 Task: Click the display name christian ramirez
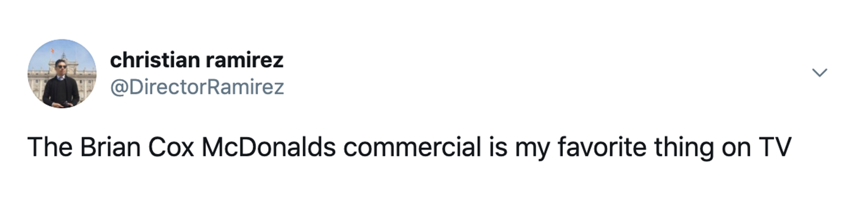pyautogui.click(x=197, y=60)
